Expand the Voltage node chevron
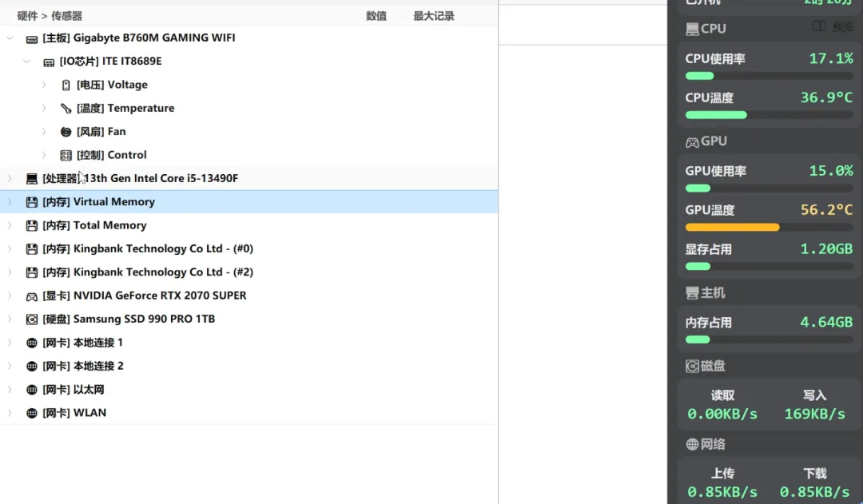 point(44,85)
